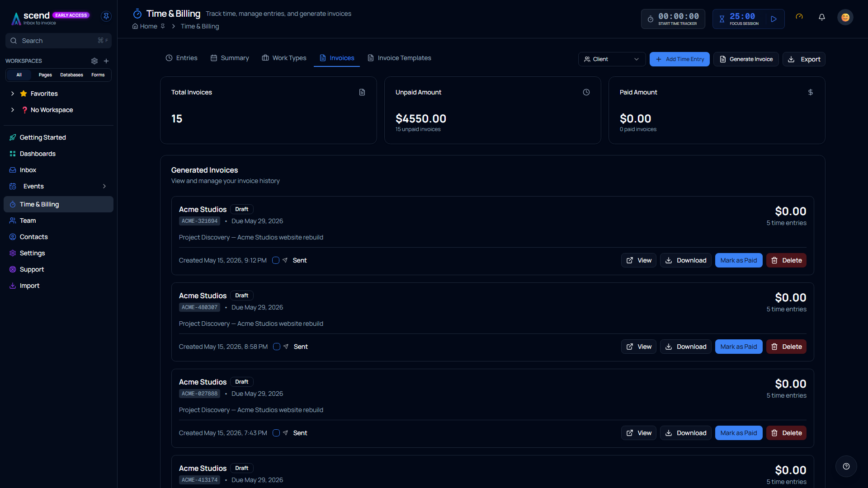This screenshot has width=868, height=488.
Task: Switch to the Entries tab
Action: 182,58
